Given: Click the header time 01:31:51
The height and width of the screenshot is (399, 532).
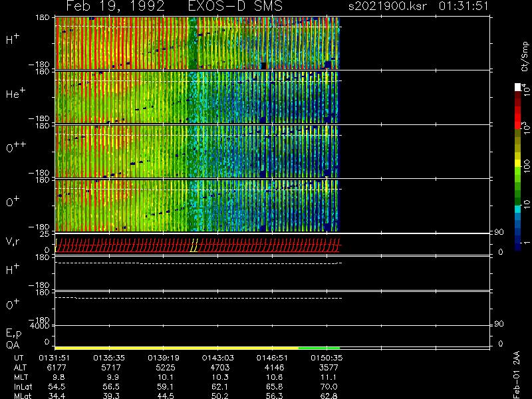Looking at the screenshot, I should (464, 6).
